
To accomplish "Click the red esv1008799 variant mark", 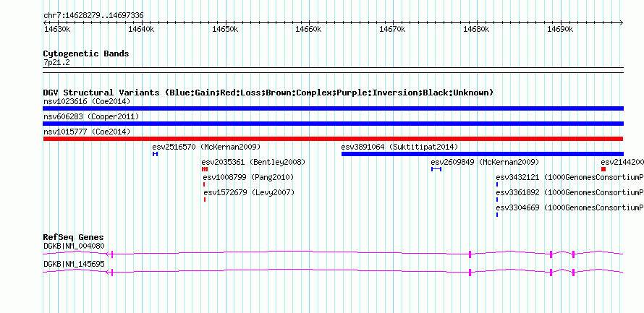I will (204, 184).
